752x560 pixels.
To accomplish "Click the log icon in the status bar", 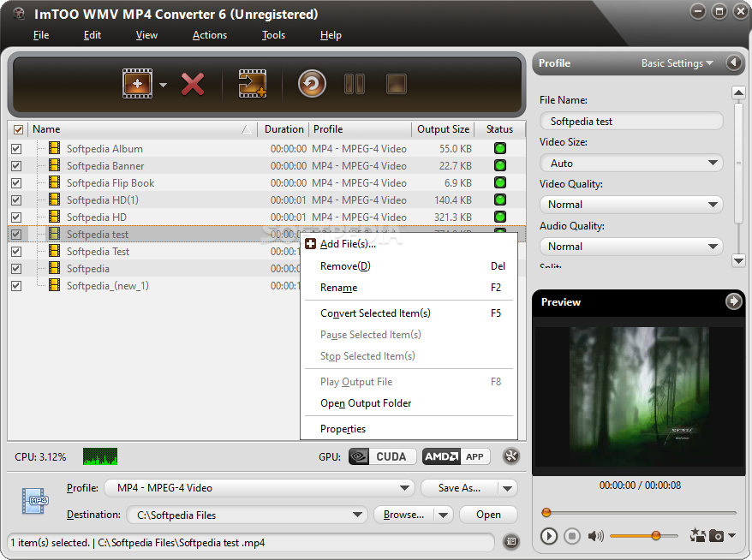I will (x=511, y=542).
